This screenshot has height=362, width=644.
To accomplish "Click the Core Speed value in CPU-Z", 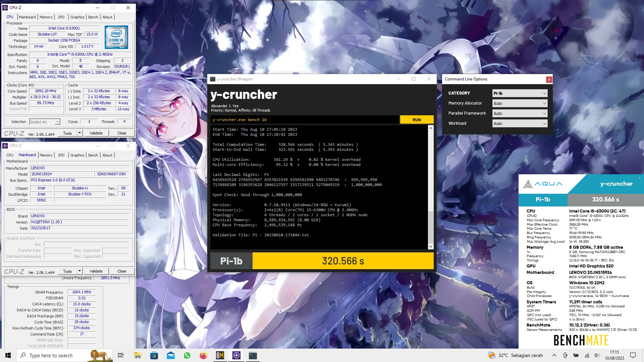I will (46, 91).
